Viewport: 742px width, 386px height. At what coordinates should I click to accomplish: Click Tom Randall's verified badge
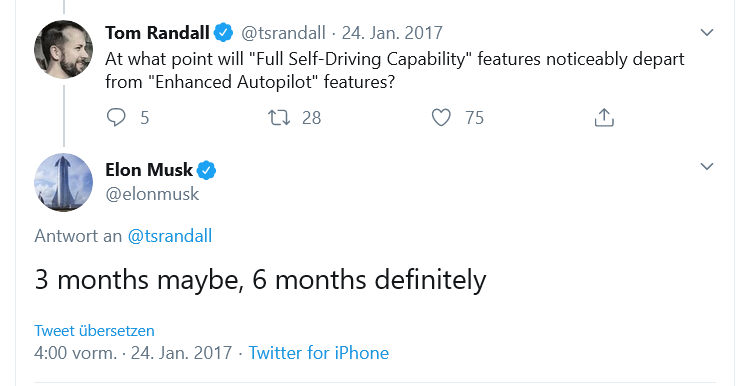pyautogui.click(x=223, y=33)
